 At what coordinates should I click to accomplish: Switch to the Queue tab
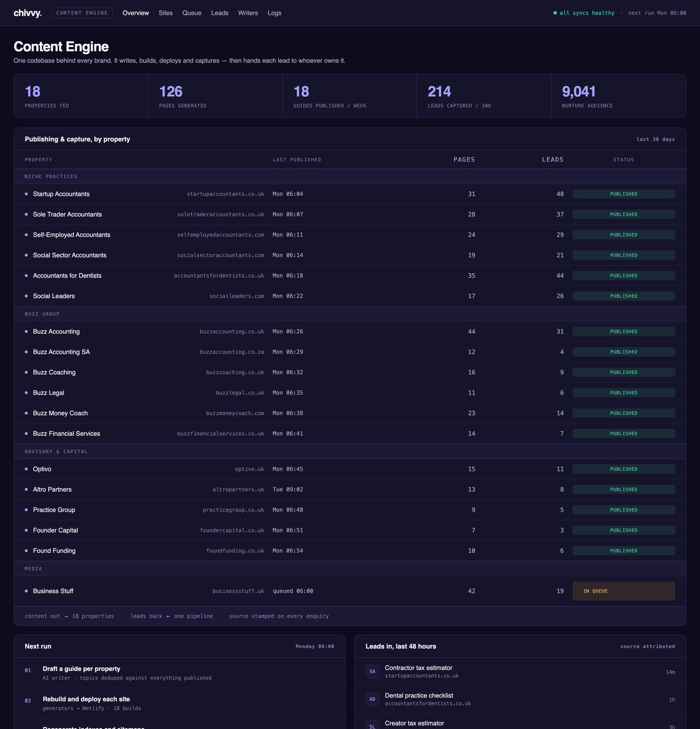192,13
